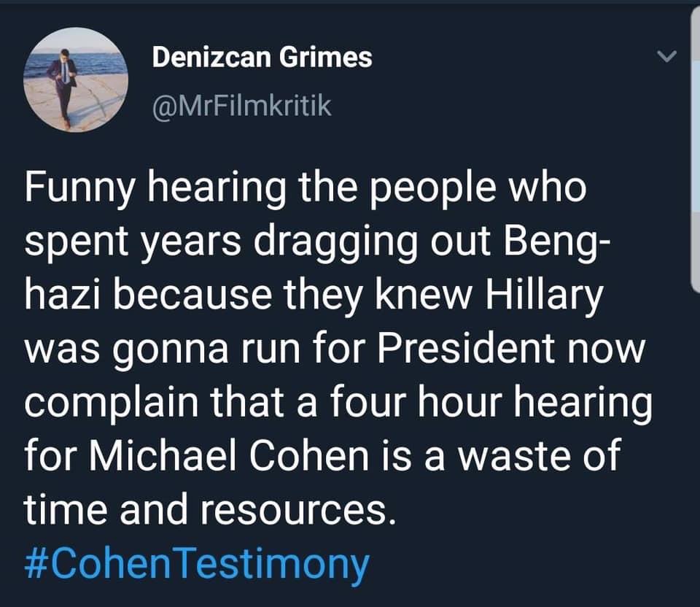The height and width of the screenshot is (607, 700).
Task: Open the #CohenTestimony hashtag
Action: [196, 564]
